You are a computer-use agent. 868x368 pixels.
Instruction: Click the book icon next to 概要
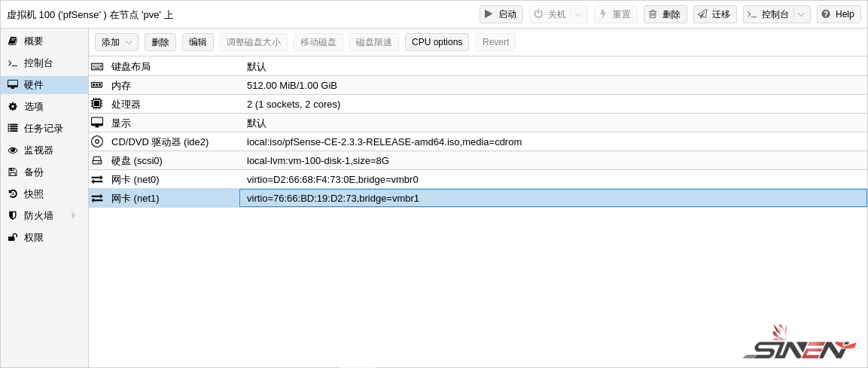tap(13, 41)
